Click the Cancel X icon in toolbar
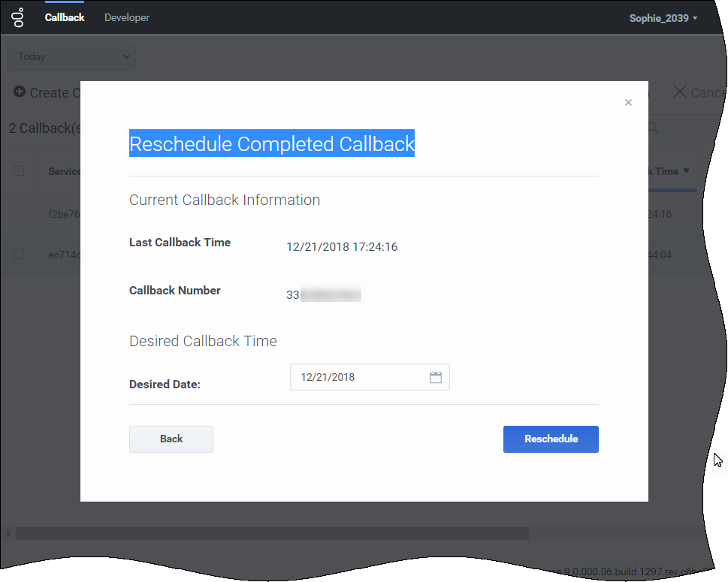Image resolution: width=728 pixels, height=582 pixels. coord(679,92)
